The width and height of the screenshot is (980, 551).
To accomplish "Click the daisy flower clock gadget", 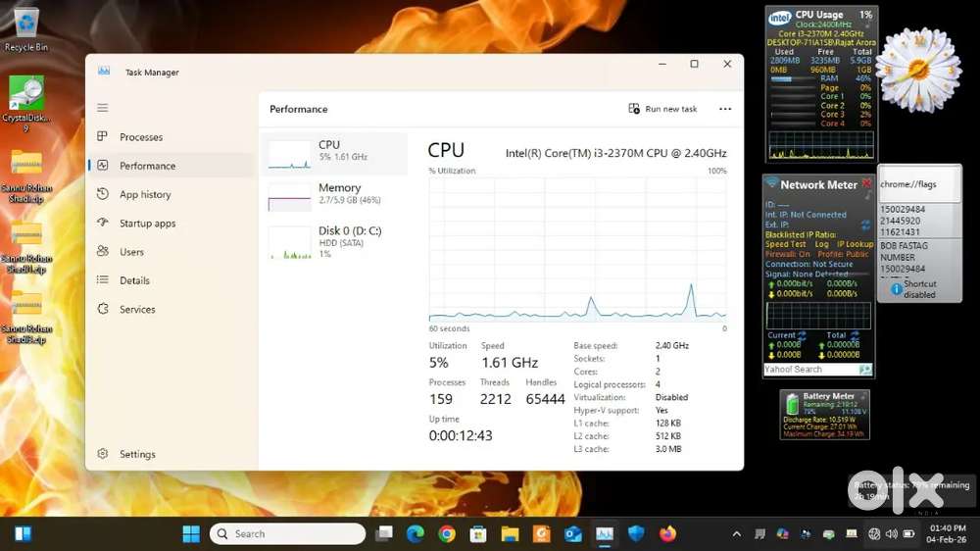I will tap(918, 70).
